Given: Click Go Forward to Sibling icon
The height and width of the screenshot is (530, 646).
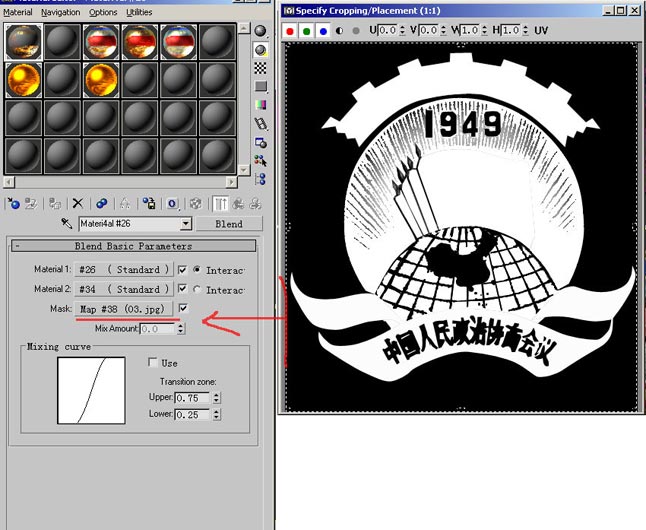Looking at the screenshot, I should click(255, 203).
